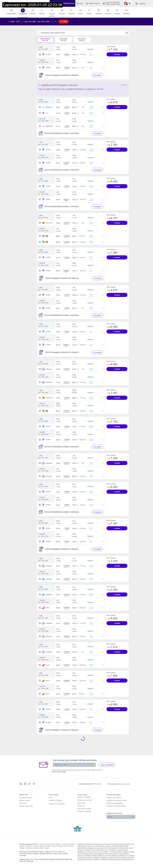Toggle 'Ver primeiro a ida' switch
153x868 pixels.
coord(126,33)
